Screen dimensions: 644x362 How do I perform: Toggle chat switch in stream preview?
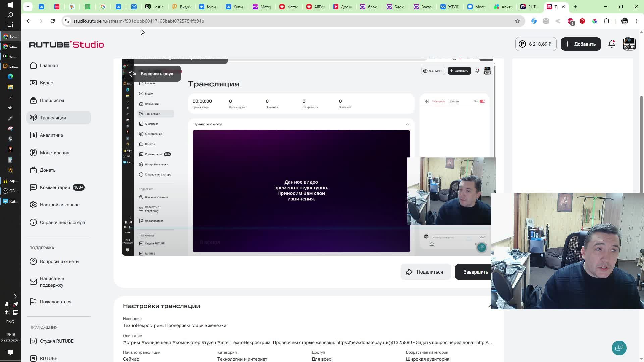pos(482,101)
